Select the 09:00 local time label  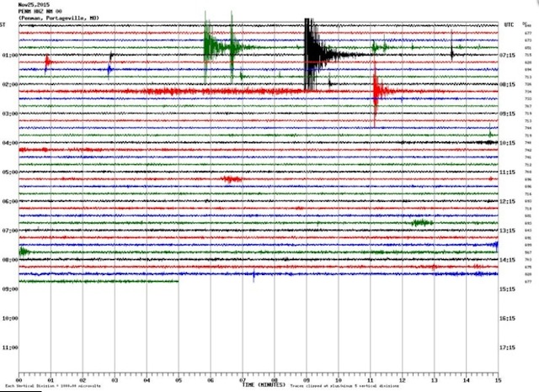10,289
